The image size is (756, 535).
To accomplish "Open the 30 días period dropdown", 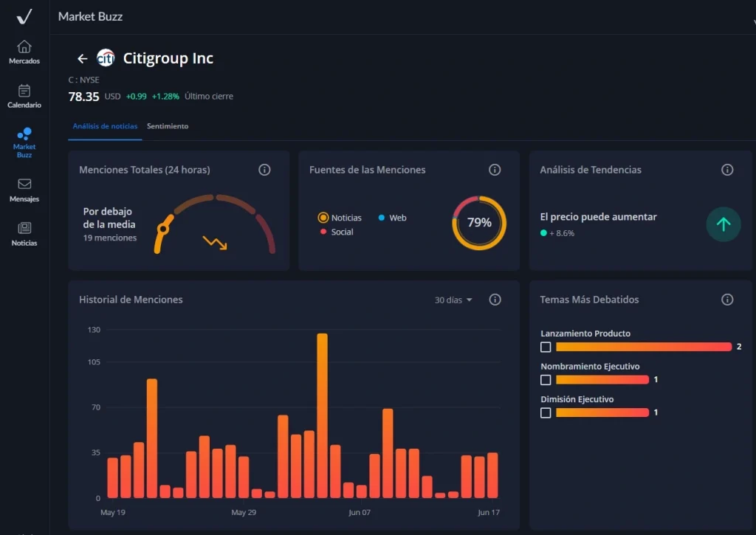I will point(453,300).
